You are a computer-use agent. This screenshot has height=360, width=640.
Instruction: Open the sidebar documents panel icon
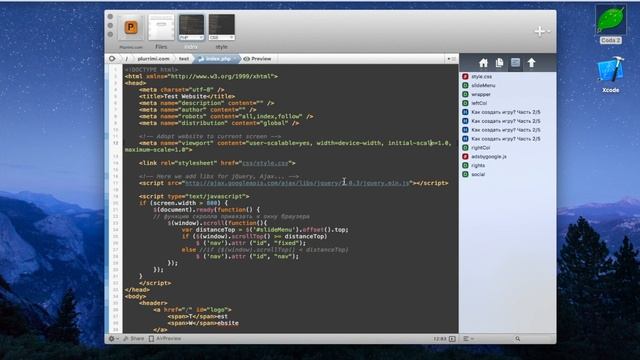[x=499, y=63]
